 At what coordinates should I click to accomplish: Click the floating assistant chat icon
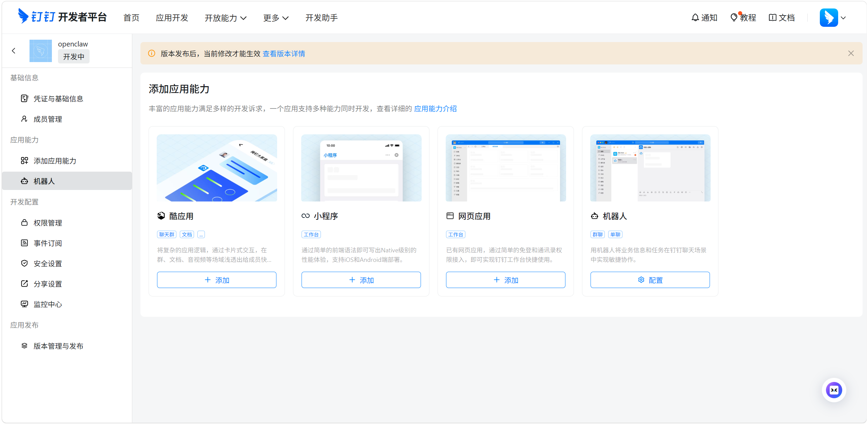point(833,390)
